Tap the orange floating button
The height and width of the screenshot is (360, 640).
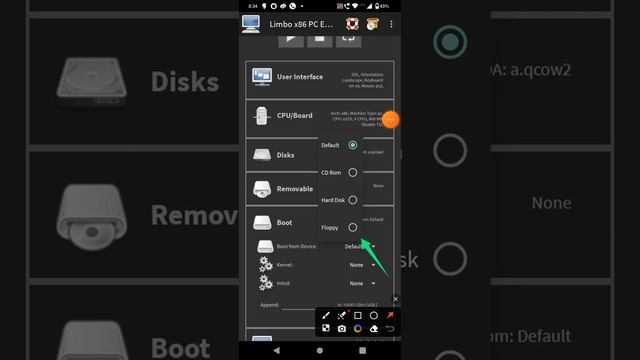(391, 120)
